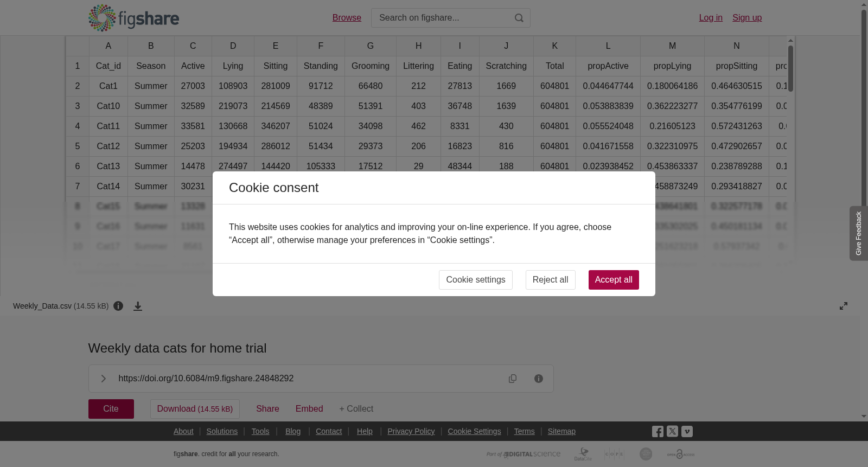Click the Browse link

[347, 18]
